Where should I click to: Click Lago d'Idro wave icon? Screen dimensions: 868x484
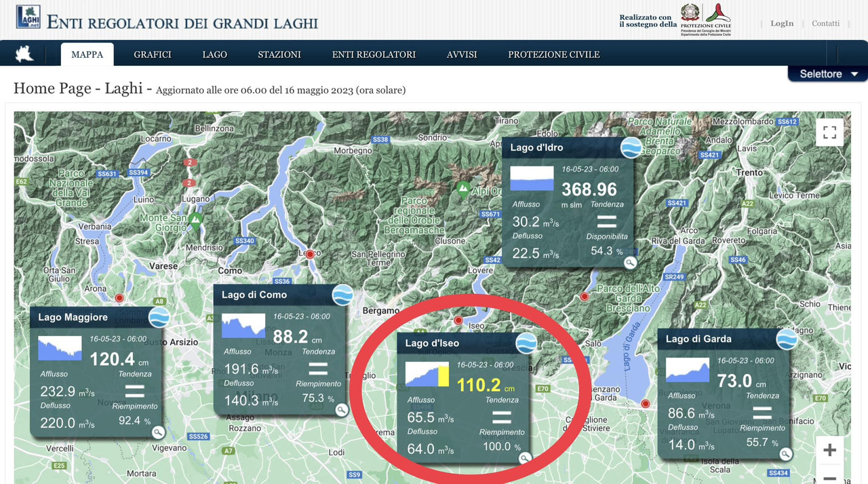tap(631, 147)
